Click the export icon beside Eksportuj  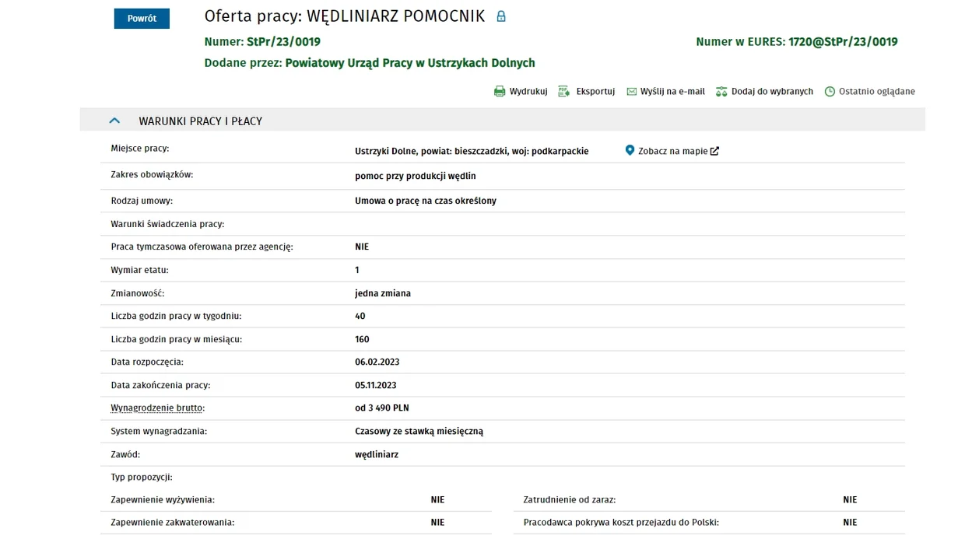[x=564, y=92]
